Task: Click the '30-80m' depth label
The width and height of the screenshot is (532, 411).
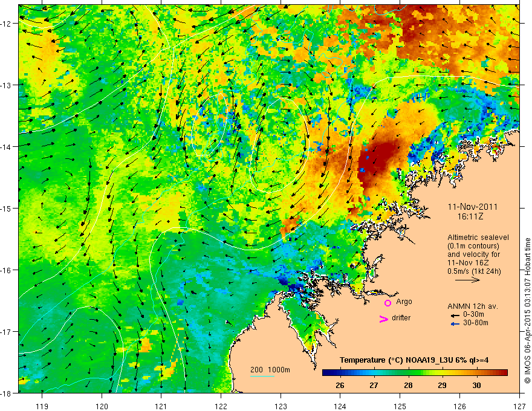Action: (x=476, y=323)
